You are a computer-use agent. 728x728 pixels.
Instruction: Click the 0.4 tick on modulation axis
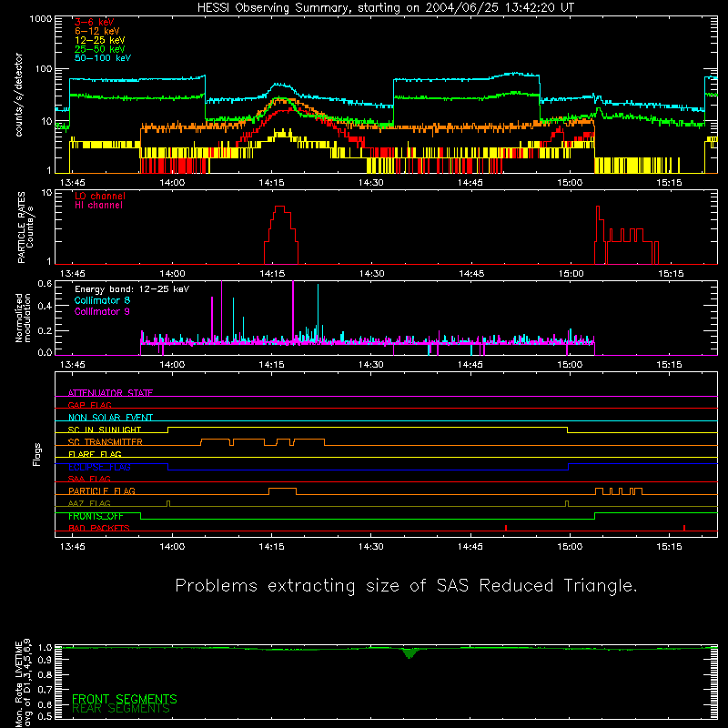(45, 306)
